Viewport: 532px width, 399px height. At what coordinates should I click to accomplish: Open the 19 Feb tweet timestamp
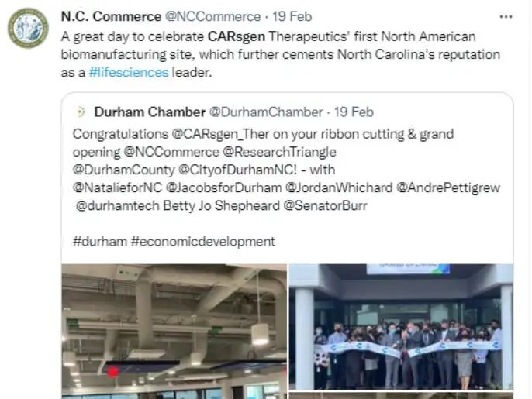[292, 16]
